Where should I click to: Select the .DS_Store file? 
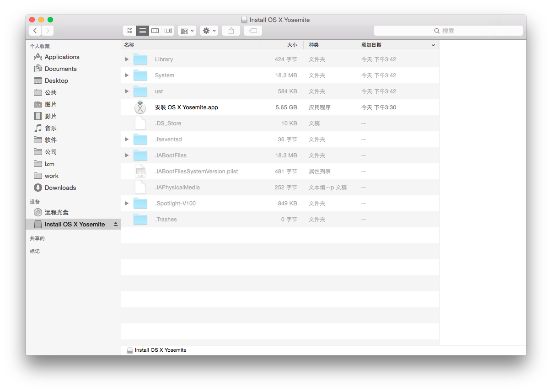pyautogui.click(x=280, y=124)
